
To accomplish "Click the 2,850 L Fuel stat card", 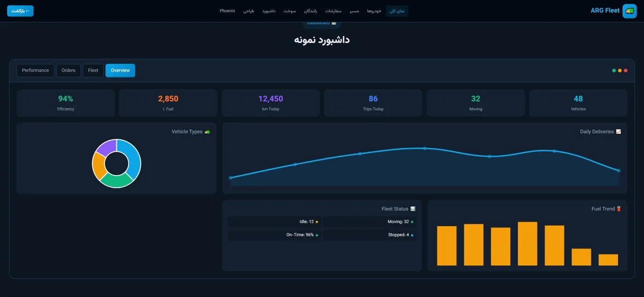I will 168,103.
